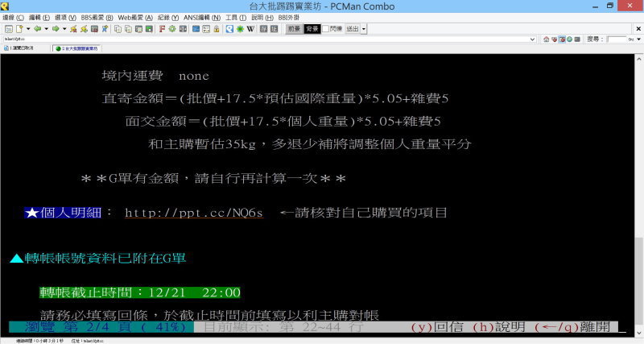The width and height of the screenshot is (644, 344).
Task: Open the BBI外掛 menu
Action: (289, 18)
